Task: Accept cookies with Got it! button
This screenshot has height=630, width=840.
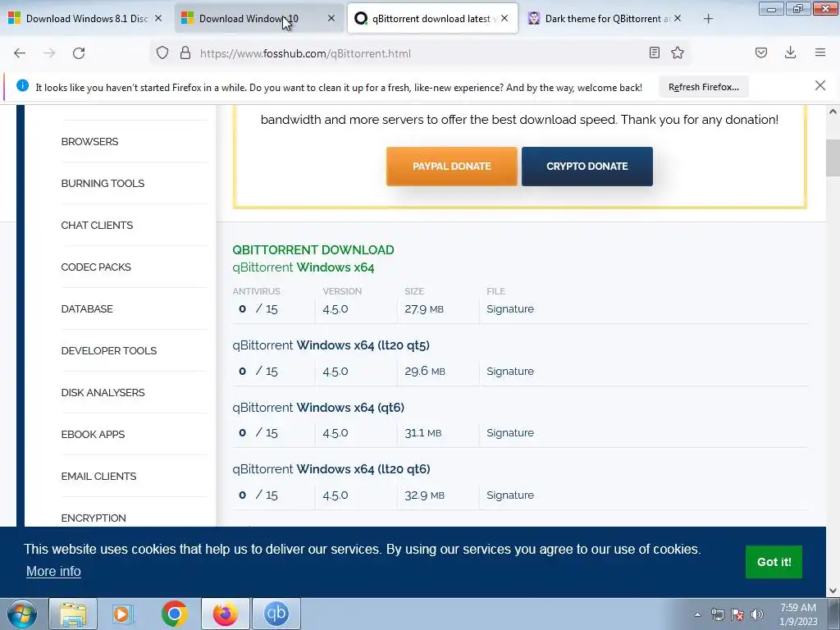Action: coord(774,562)
